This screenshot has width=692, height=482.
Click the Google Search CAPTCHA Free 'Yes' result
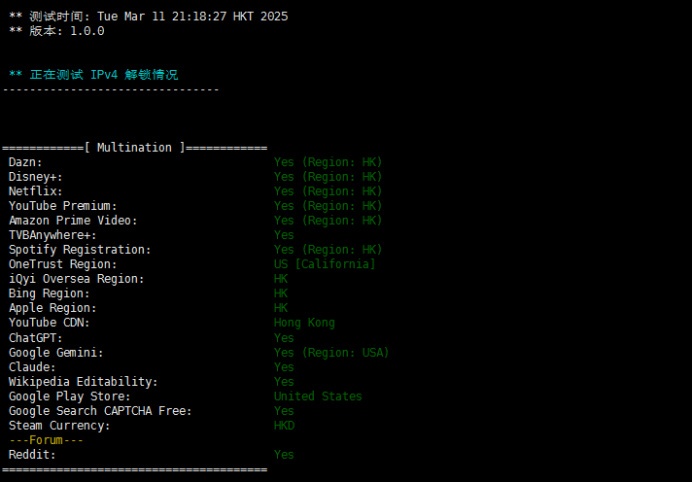pos(284,410)
